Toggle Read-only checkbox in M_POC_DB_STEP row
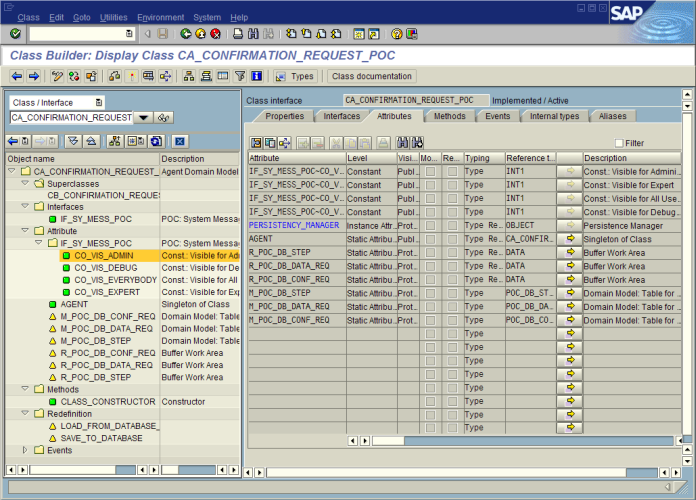 point(452,293)
